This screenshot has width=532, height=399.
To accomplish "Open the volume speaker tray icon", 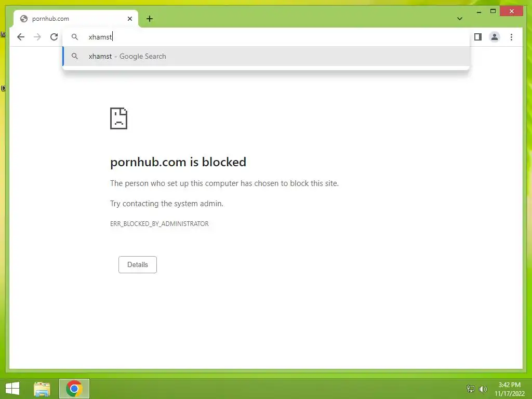I will pyautogui.click(x=483, y=389).
